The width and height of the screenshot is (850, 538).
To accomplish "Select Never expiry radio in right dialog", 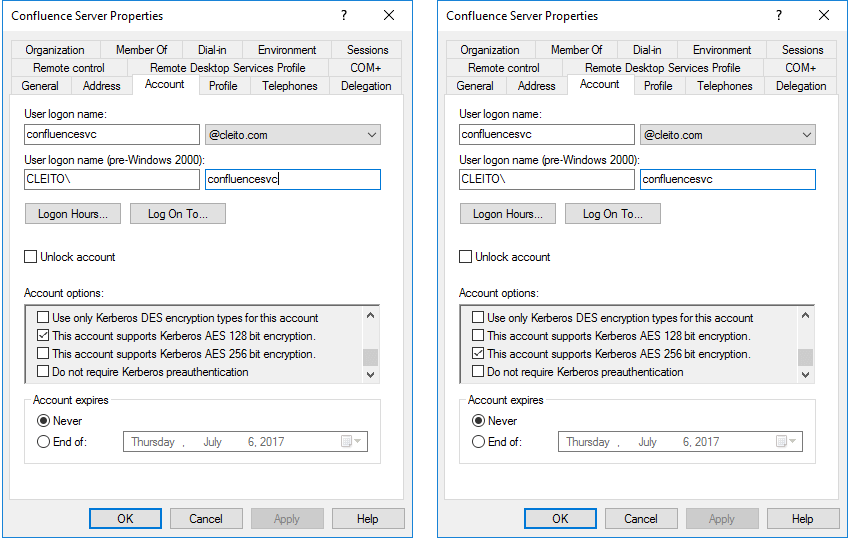I will [478, 421].
